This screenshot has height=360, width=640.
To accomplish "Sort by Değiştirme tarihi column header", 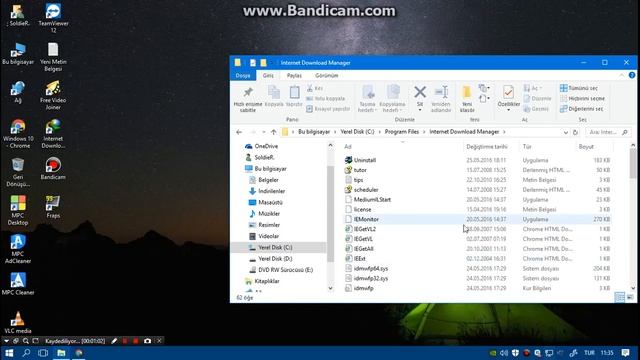I will point(487,147).
